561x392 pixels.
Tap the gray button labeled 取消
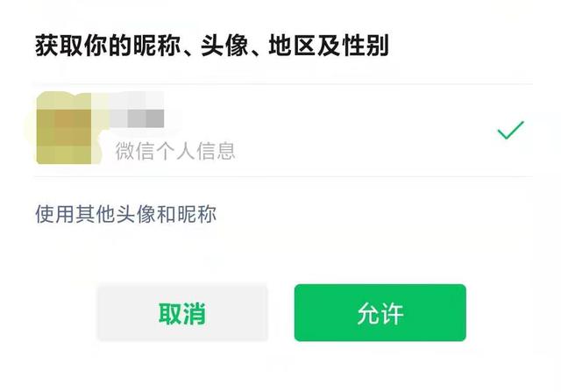coord(182,313)
